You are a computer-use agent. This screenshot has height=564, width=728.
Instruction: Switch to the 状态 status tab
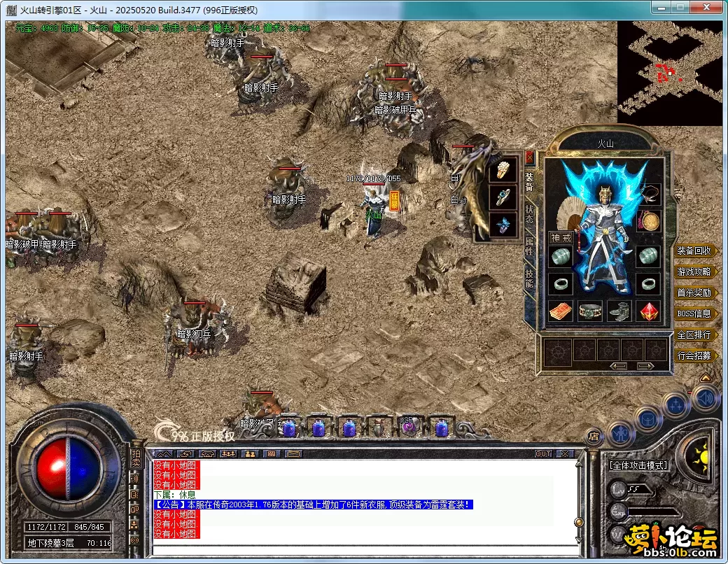[x=529, y=213]
